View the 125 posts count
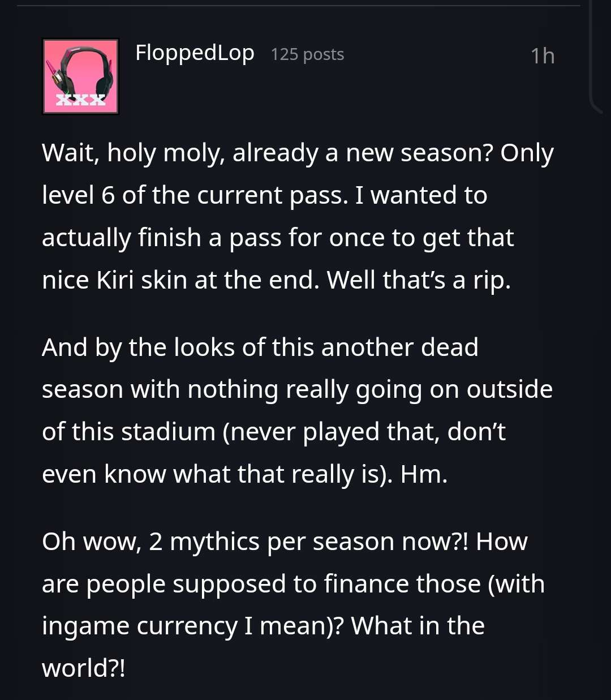The image size is (611, 700). (307, 54)
